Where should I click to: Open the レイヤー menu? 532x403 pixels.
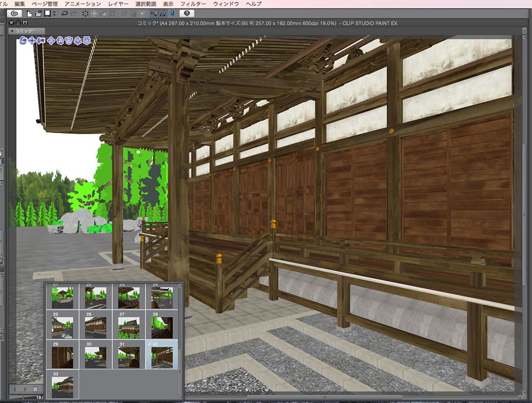[119, 4]
